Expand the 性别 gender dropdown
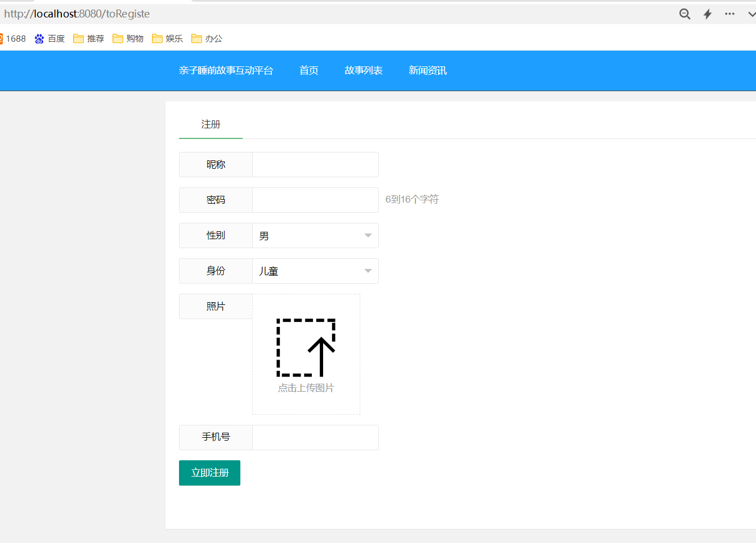The width and height of the screenshot is (756, 543). click(x=315, y=236)
